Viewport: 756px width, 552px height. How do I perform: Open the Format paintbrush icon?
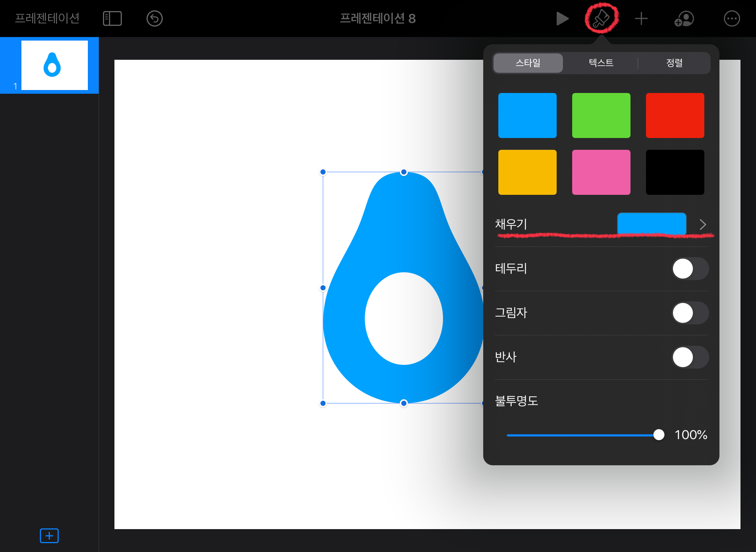coord(601,18)
